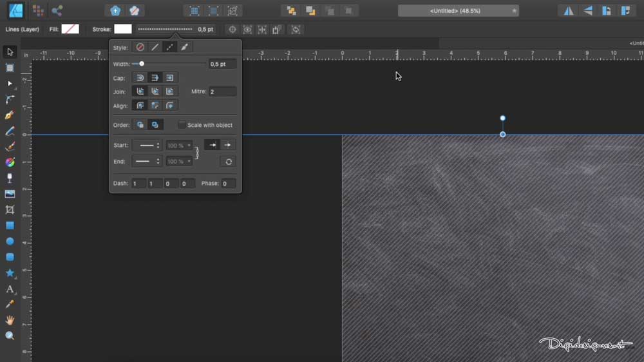Select the Move tool
This screenshot has height=362, width=644.
[10, 52]
